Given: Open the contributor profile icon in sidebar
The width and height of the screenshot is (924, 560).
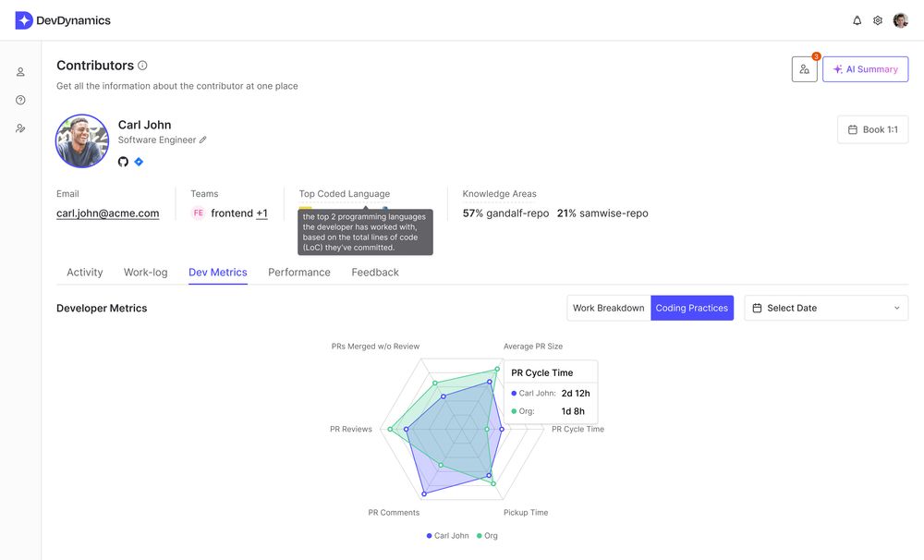Looking at the screenshot, I should [20, 71].
